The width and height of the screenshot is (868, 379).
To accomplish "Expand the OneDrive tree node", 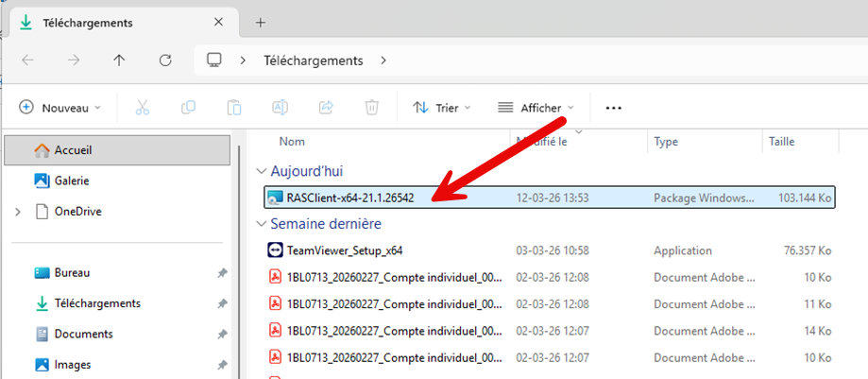I will pos(18,212).
